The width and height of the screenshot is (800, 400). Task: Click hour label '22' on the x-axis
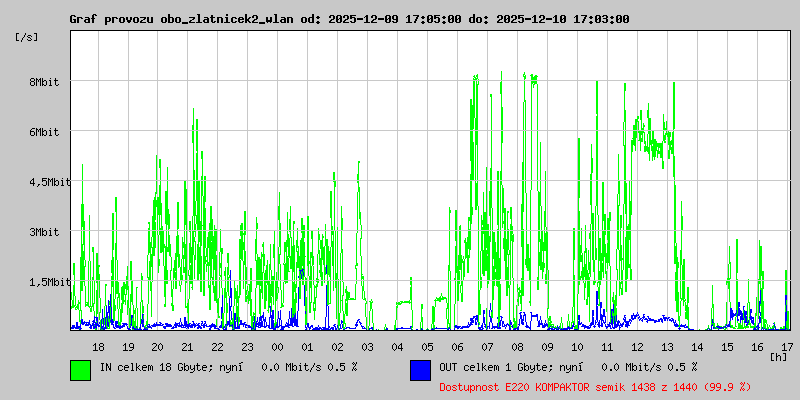(217, 347)
